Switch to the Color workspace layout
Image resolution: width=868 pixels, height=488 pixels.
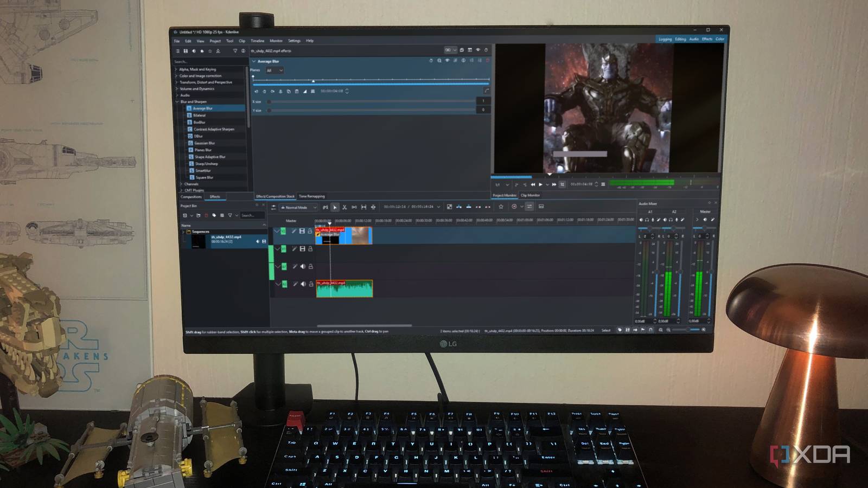coord(720,39)
